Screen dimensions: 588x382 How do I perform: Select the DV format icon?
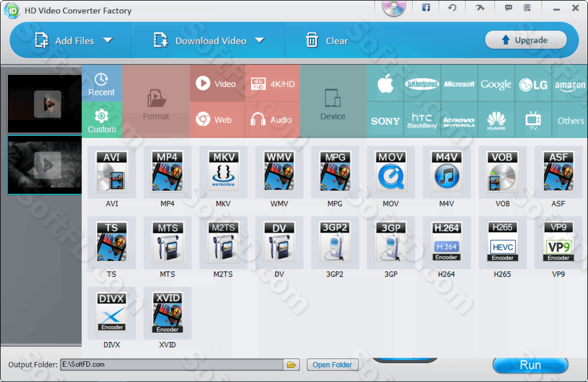click(x=279, y=242)
